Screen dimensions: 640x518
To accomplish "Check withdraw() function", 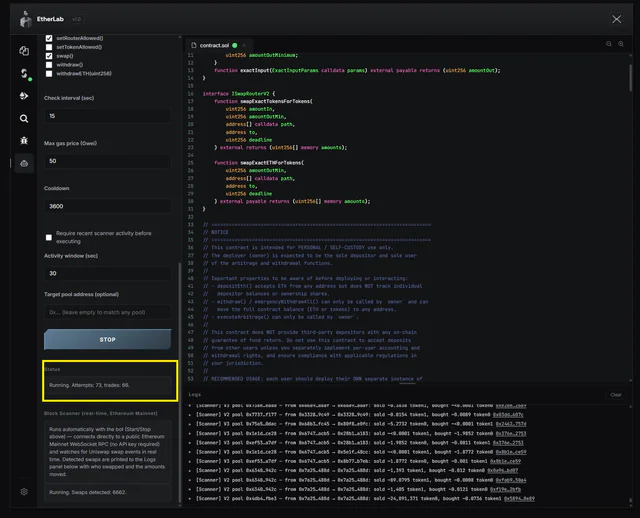I will pyautogui.click(x=49, y=65).
